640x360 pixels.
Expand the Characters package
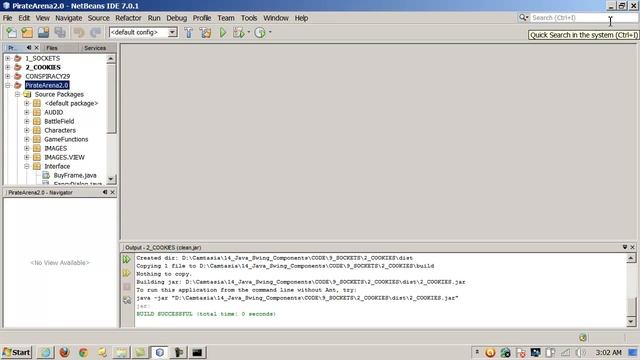click(x=27, y=130)
